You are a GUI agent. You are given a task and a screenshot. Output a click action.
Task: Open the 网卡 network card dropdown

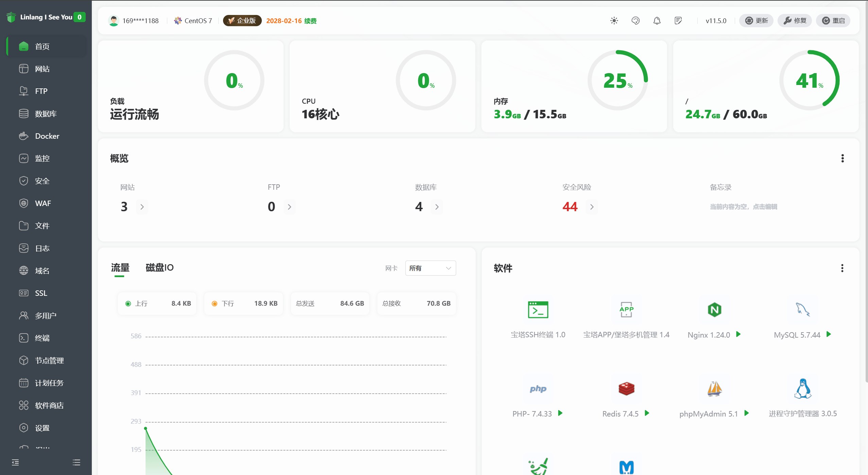point(430,268)
